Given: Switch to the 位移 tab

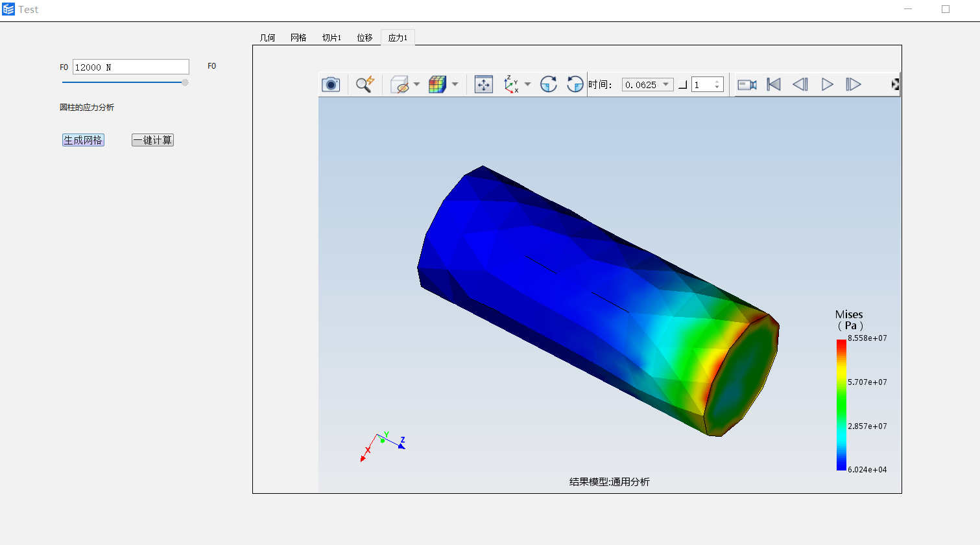Looking at the screenshot, I should point(365,38).
